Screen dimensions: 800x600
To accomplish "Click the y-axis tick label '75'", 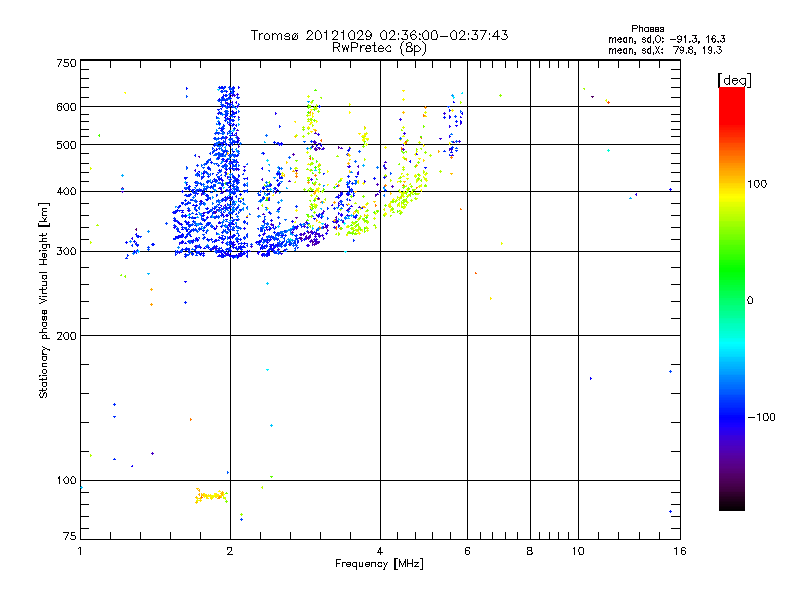I will pos(70,536).
